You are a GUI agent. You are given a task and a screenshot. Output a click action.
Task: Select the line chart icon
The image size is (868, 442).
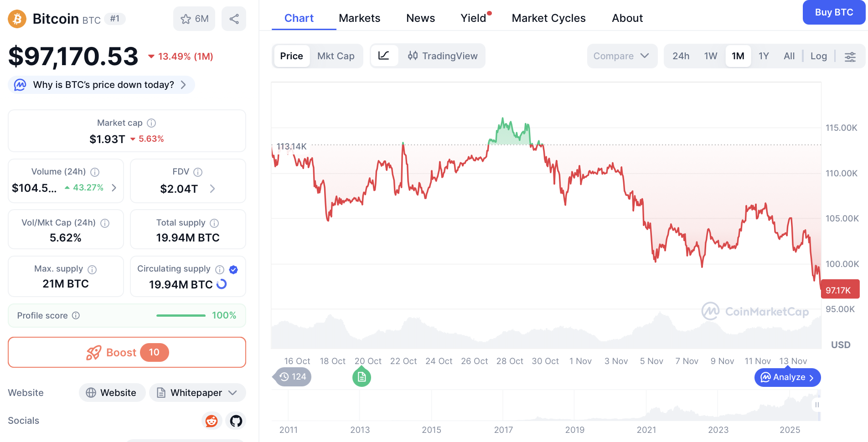click(x=384, y=56)
